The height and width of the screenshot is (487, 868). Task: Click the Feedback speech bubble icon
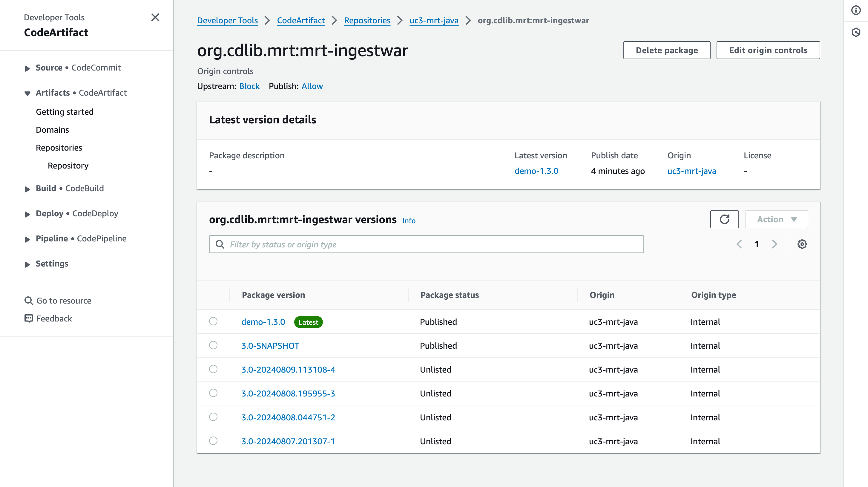(29, 318)
